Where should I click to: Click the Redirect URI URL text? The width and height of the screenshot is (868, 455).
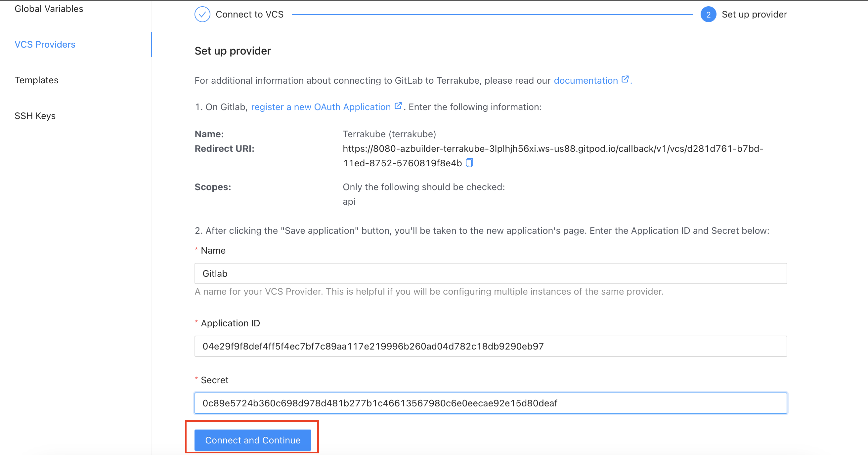(x=553, y=149)
